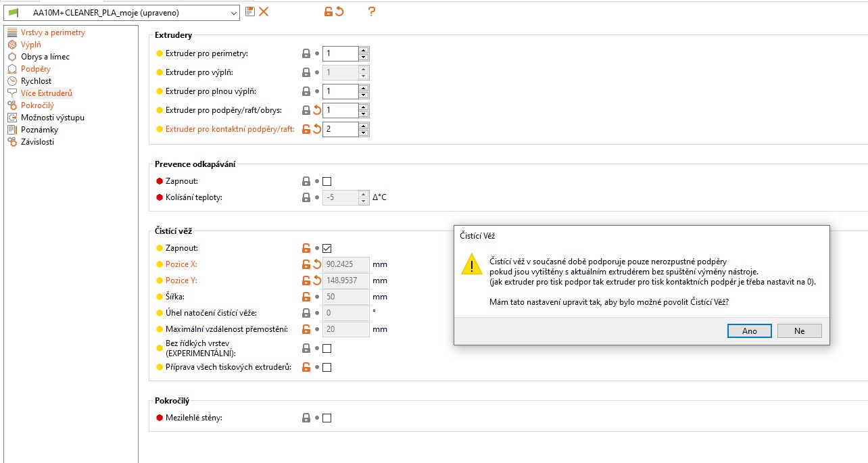This screenshot has width=868, height=463.
Task: Reset Pozice X value with its undo arrow
Action: [317, 264]
